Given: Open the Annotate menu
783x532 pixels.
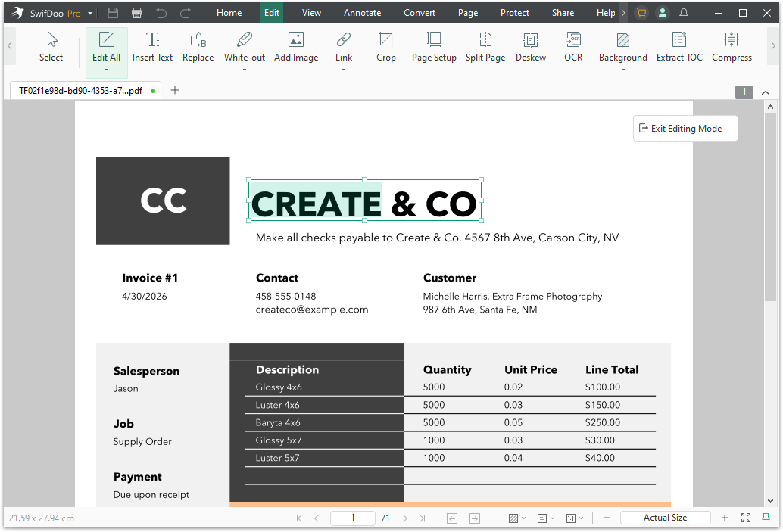Looking at the screenshot, I should pos(362,12).
